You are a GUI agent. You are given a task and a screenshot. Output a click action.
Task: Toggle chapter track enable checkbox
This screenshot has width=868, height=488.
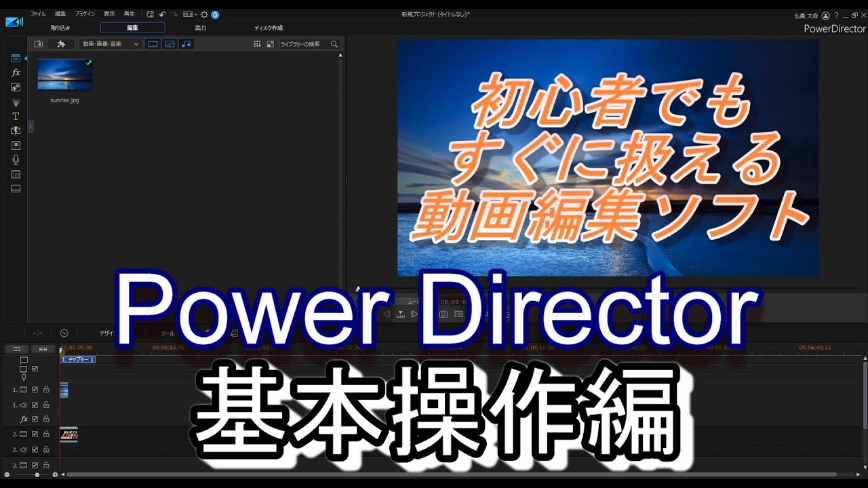tap(35, 369)
